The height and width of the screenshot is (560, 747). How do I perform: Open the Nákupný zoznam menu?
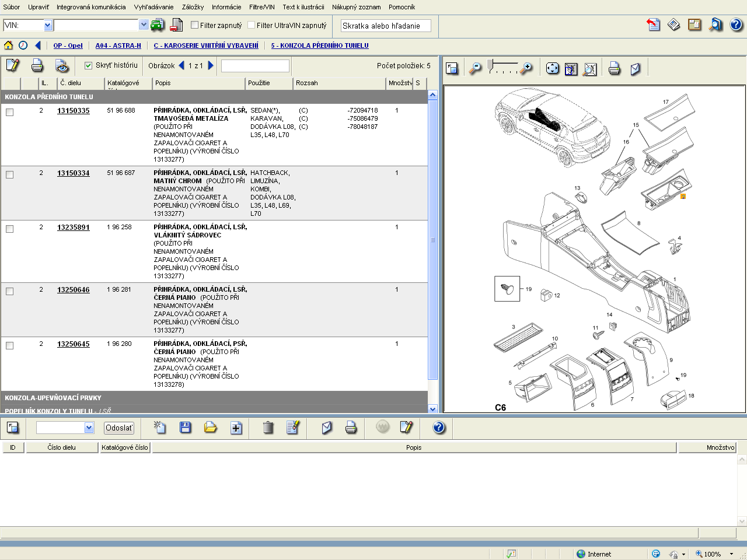356,7
